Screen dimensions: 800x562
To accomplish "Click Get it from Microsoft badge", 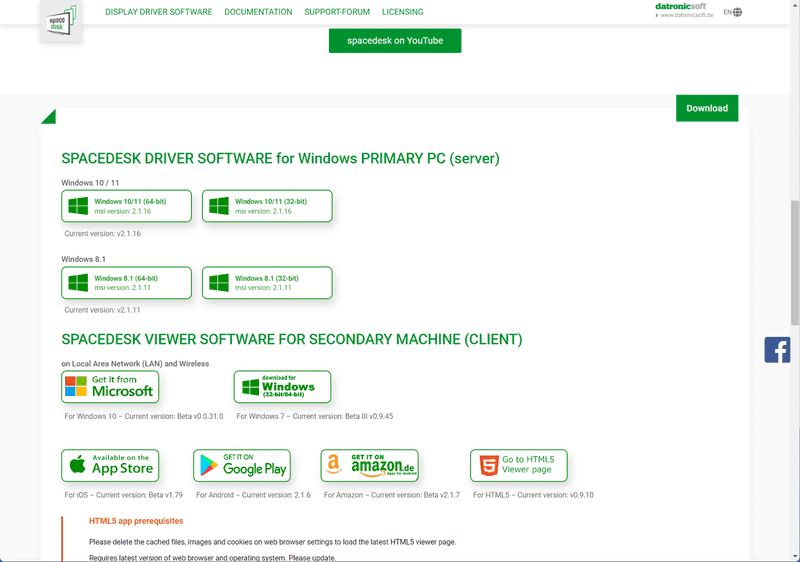I will 110,387.
